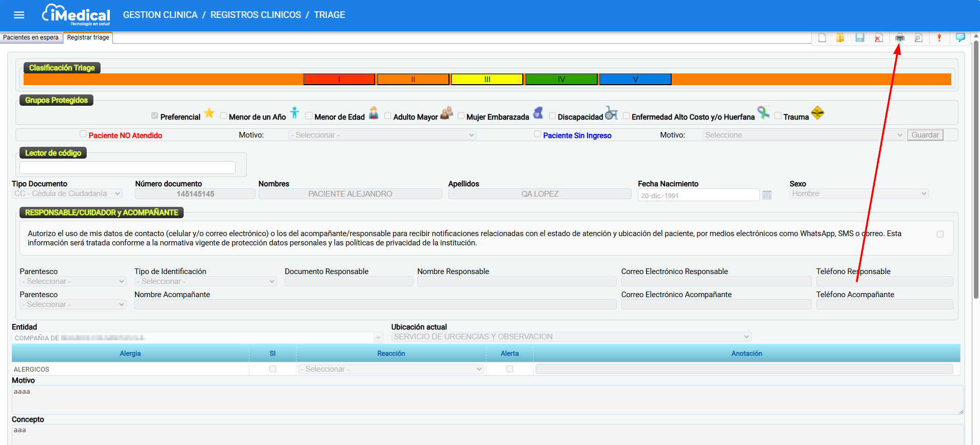Image resolution: width=980 pixels, height=445 pixels.
Task: Click the Lector de código input field
Action: pos(127,167)
